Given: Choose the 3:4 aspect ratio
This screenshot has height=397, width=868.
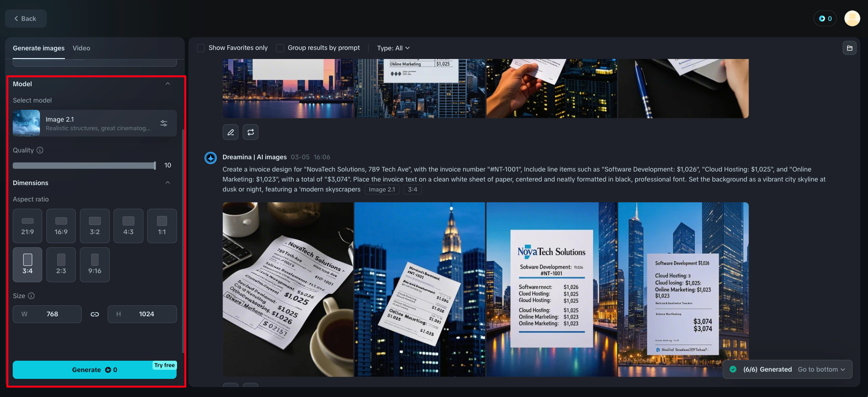Looking at the screenshot, I should 28,265.
